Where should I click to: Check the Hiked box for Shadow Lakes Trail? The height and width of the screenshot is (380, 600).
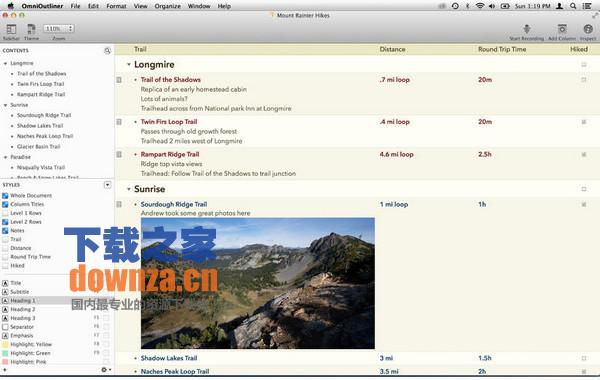click(x=584, y=359)
